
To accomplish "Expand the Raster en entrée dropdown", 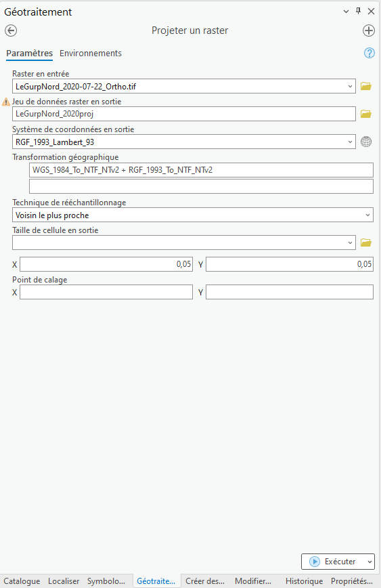I will (350, 86).
